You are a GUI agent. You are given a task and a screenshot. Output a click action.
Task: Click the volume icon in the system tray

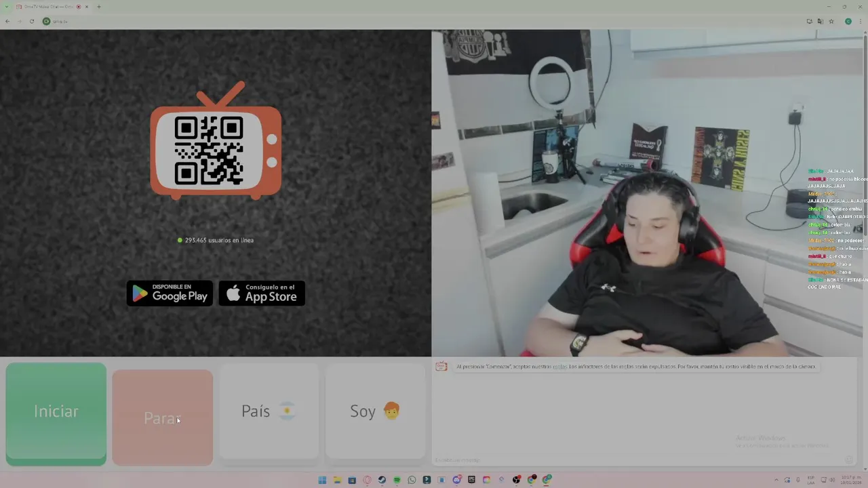pyautogui.click(x=832, y=480)
